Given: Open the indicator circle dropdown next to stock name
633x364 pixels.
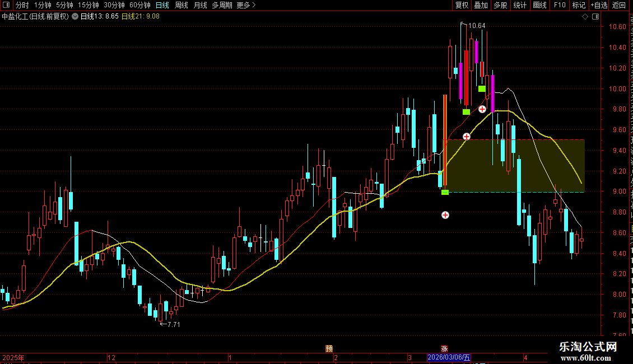Looking at the screenshot, I should pos(75,17).
